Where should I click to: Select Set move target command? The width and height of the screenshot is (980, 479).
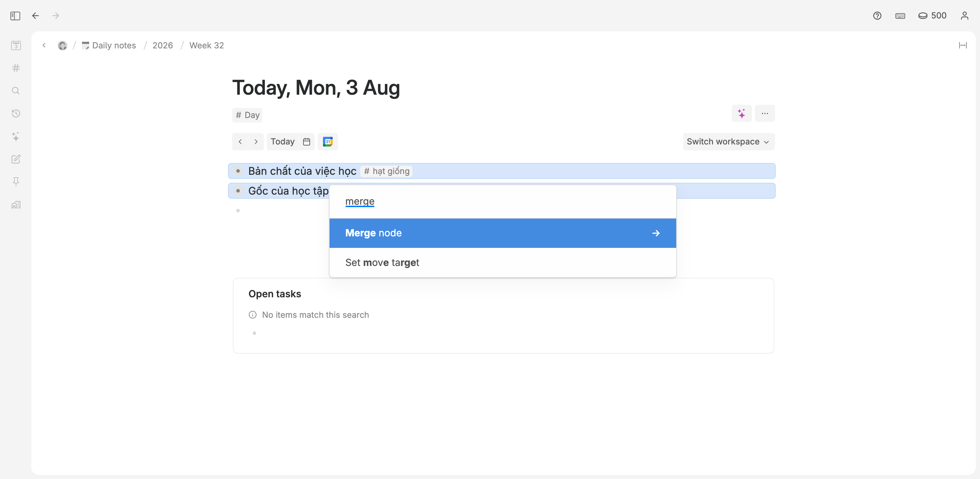click(503, 262)
